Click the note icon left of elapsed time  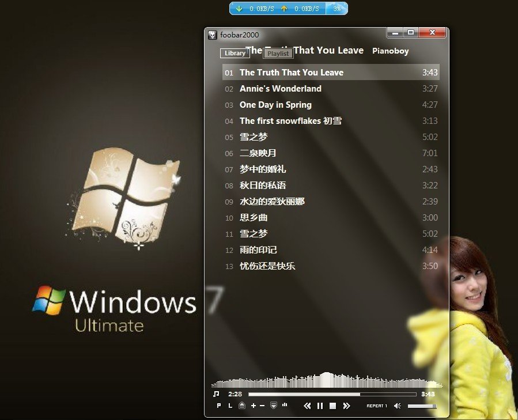click(216, 394)
